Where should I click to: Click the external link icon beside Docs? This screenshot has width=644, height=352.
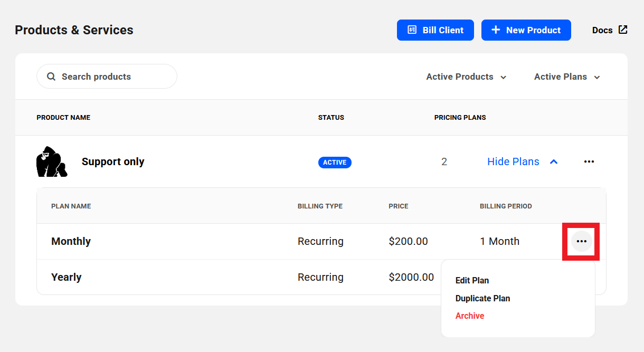[x=623, y=30]
